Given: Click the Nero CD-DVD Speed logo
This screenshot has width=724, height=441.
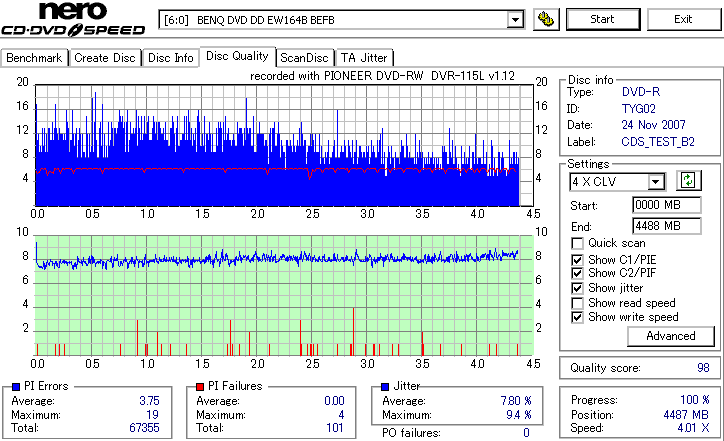Looking at the screenshot, I should click(x=72, y=19).
